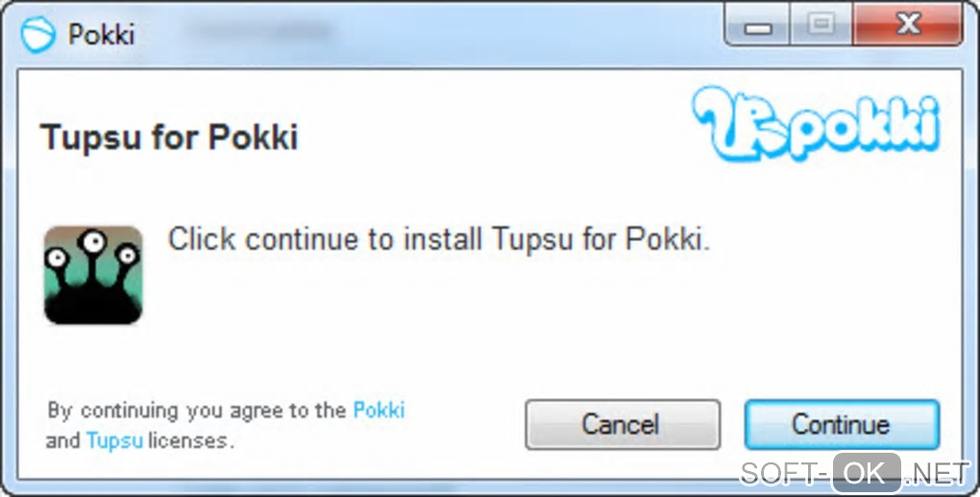Open the Pokki license link
Image resolution: width=980 pixels, height=497 pixels.
379,410
